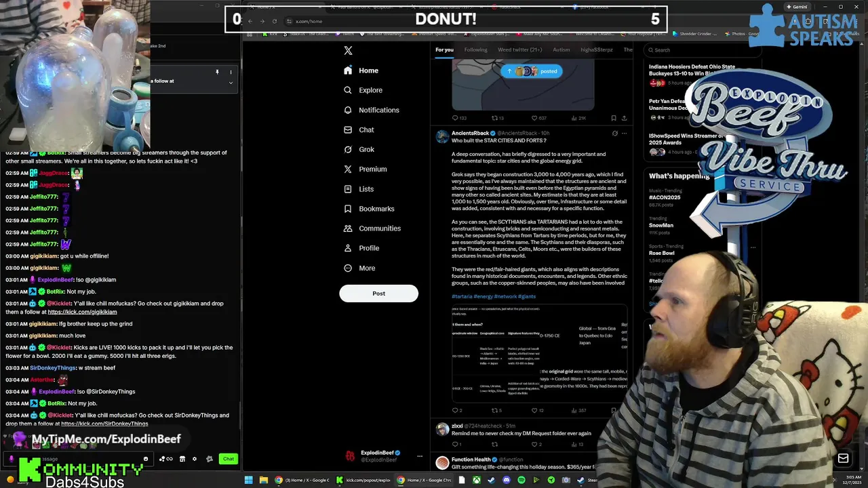This screenshot has height=488, width=868.
Task: Reload the page in Chrome
Action: coord(274,21)
